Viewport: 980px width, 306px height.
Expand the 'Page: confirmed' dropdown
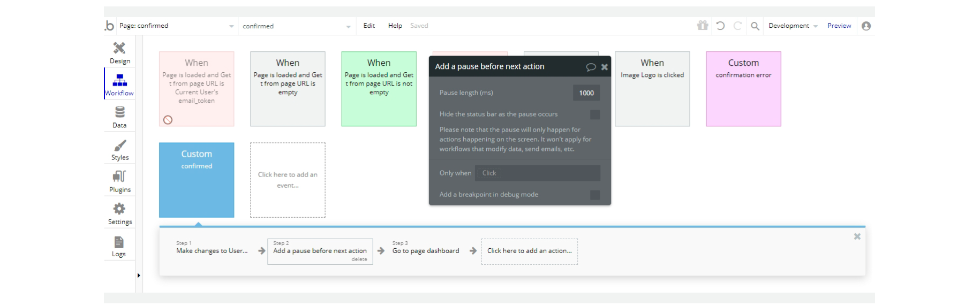[177, 26]
